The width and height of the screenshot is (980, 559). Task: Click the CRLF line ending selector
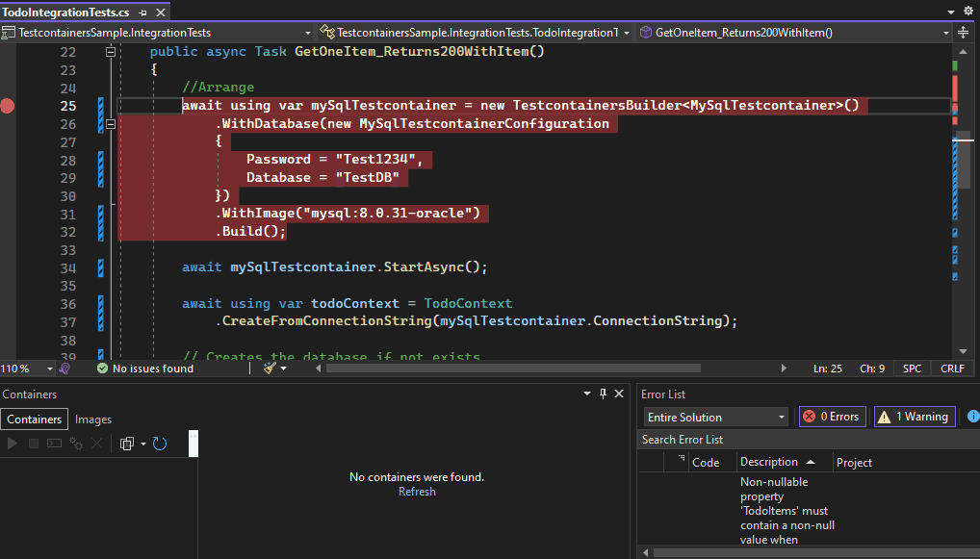tap(952, 368)
